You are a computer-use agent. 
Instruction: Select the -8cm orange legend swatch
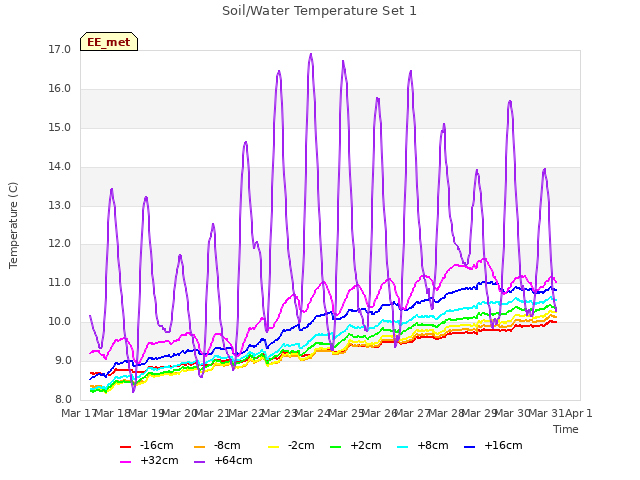199,447
